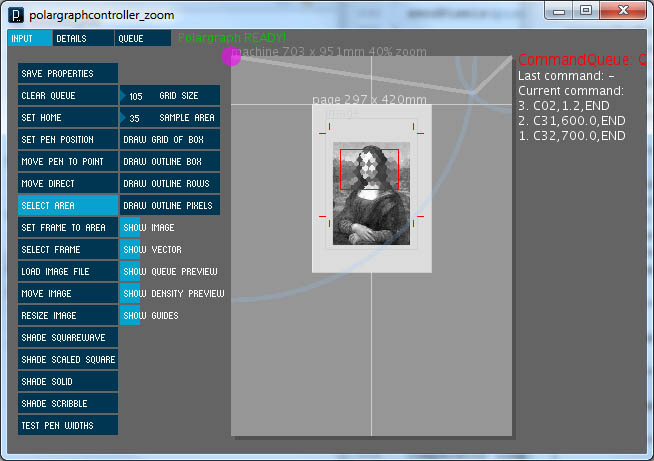Click DRAW OUTLINE PIXELS
Image resolution: width=654 pixels, height=461 pixels.
tap(170, 206)
